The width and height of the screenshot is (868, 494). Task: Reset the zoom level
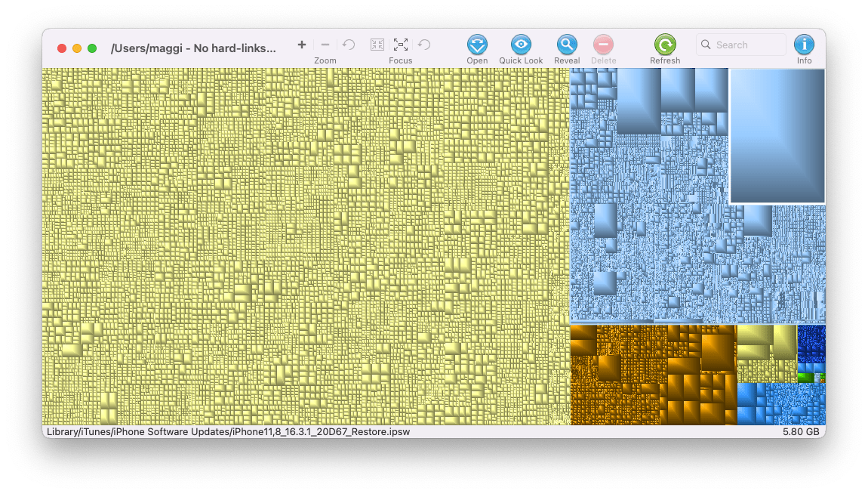(x=349, y=45)
